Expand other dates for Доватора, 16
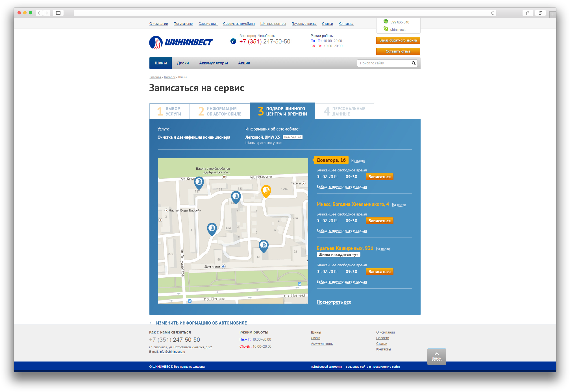 point(341,187)
